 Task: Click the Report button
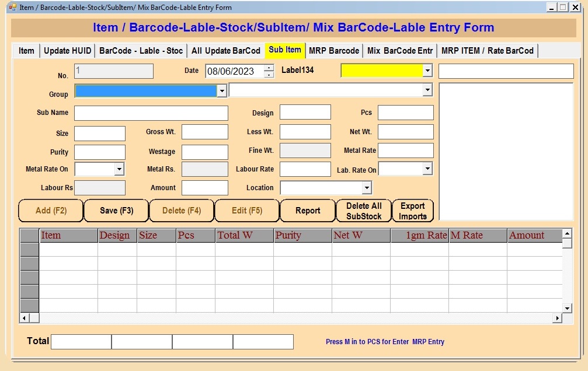click(308, 211)
